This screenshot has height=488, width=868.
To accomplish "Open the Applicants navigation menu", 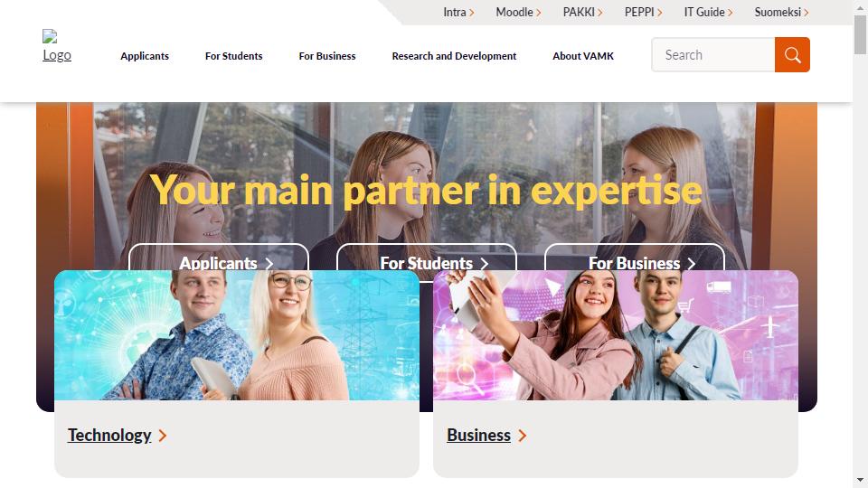I will pyautogui.click(x=145, y=56).
